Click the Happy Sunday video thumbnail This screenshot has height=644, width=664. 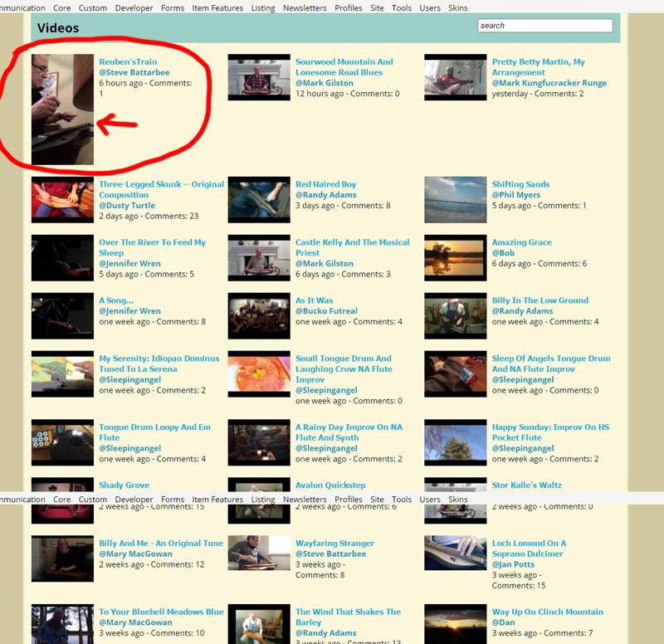(x=455, y=443)
